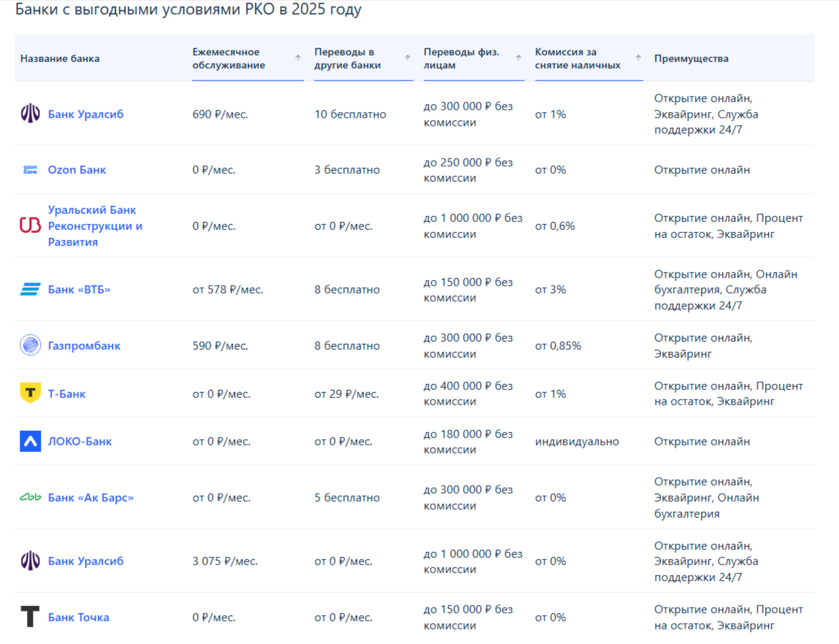Select the от 29 ₽/мес. cell
The width and height of the screenshot is (839, 644).
point(347,394)
